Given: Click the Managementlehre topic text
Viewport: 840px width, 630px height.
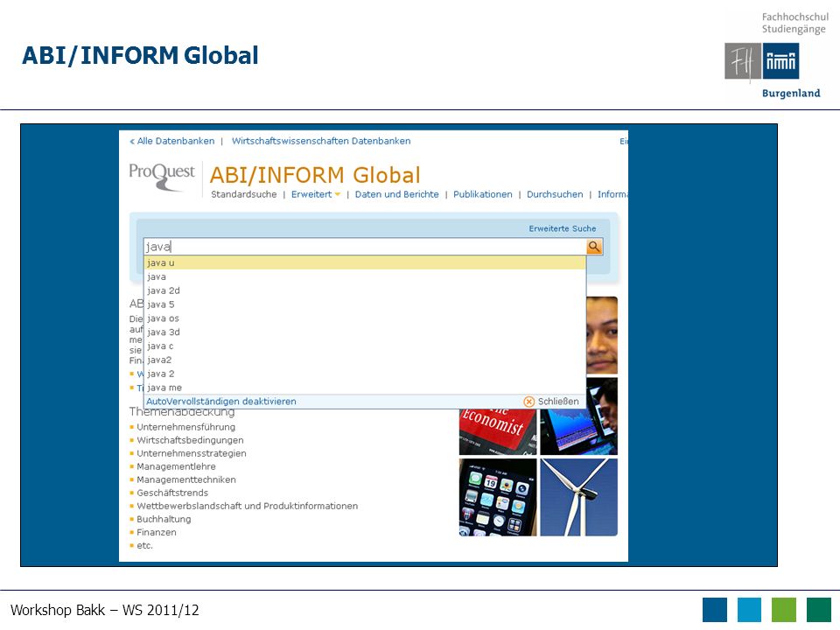Looking at the screenshot, I should pyautogui.click(x=176, y=466).
